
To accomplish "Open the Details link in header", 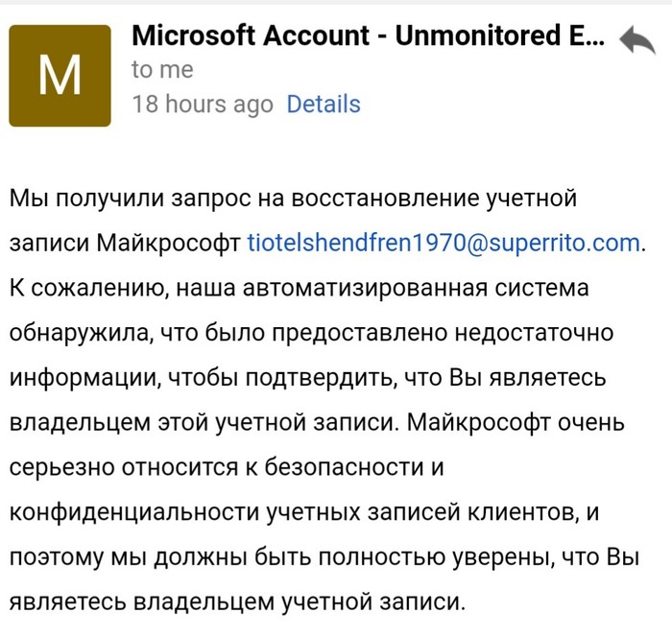I will [x=324, y=104].
